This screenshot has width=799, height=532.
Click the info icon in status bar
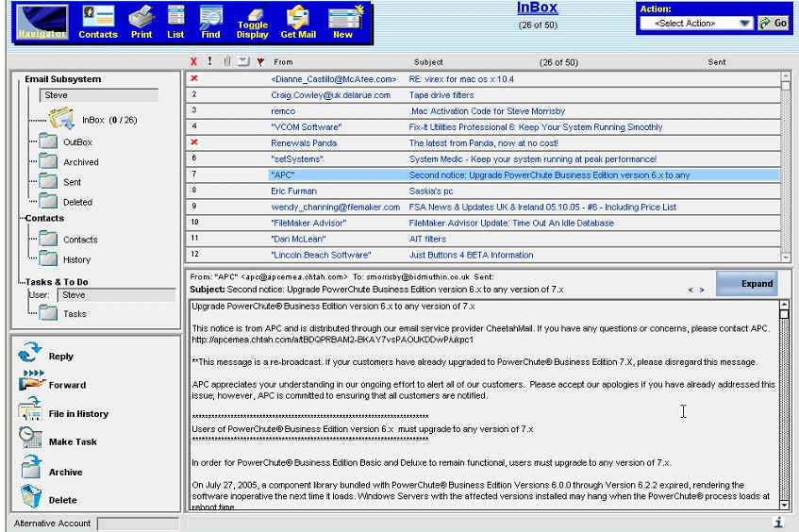(x=778, y=522)
